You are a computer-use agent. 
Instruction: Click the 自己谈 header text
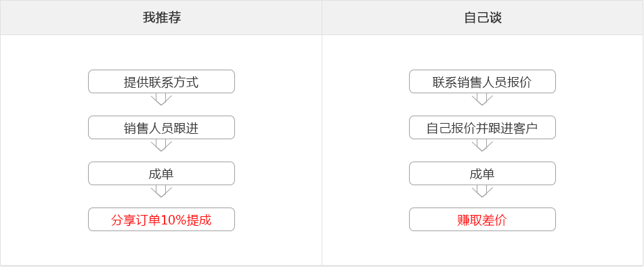(483, 18)
